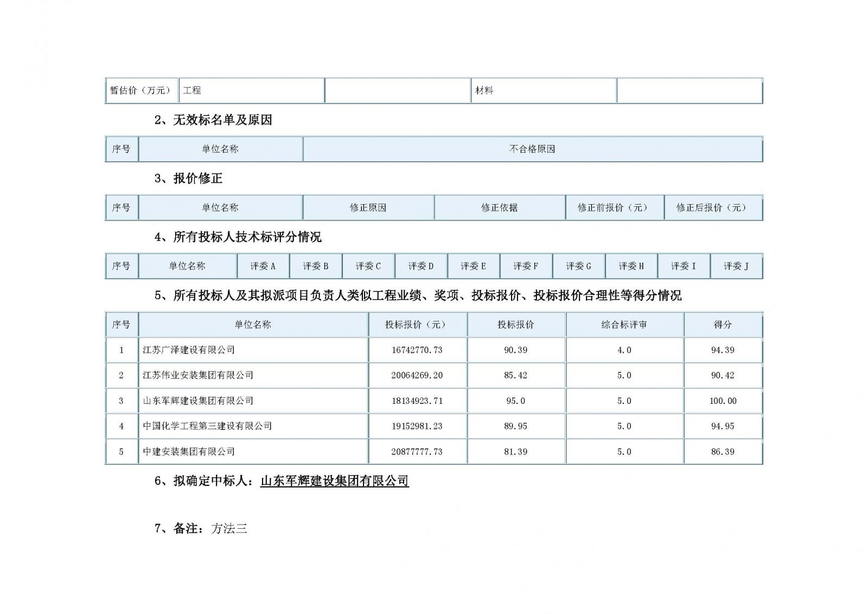Click bid amount '20877777.73'
This screenshot has width=868, height=614.
click(x=417, y=452)
